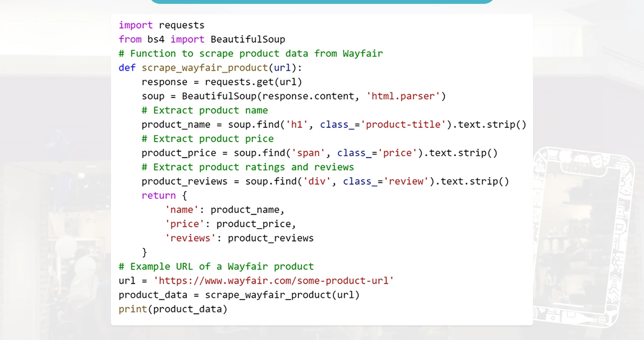The image size is (644, 340).
Task: Select the product_data assignment line
Action: pos(239,295)
